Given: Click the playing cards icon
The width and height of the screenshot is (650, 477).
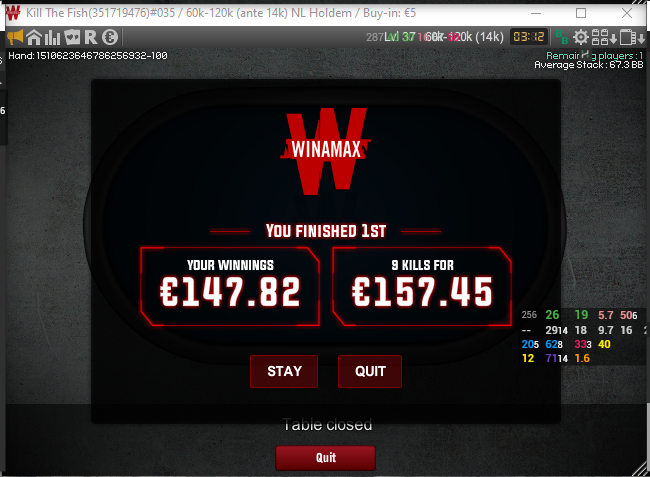Looking at the screenshot, I should [x=72, y=37].
